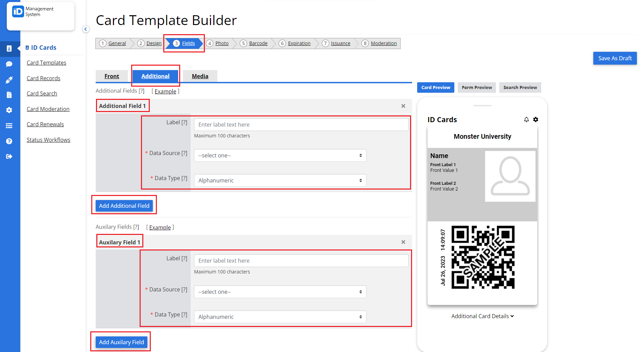Open the settings gear icon in the sidebar
Image resolution: width=644 pixels, height=352 pixels.
point(10,110)
